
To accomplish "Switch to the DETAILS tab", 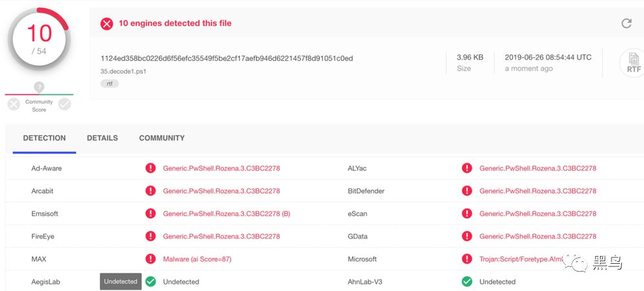I will [102, 138].
